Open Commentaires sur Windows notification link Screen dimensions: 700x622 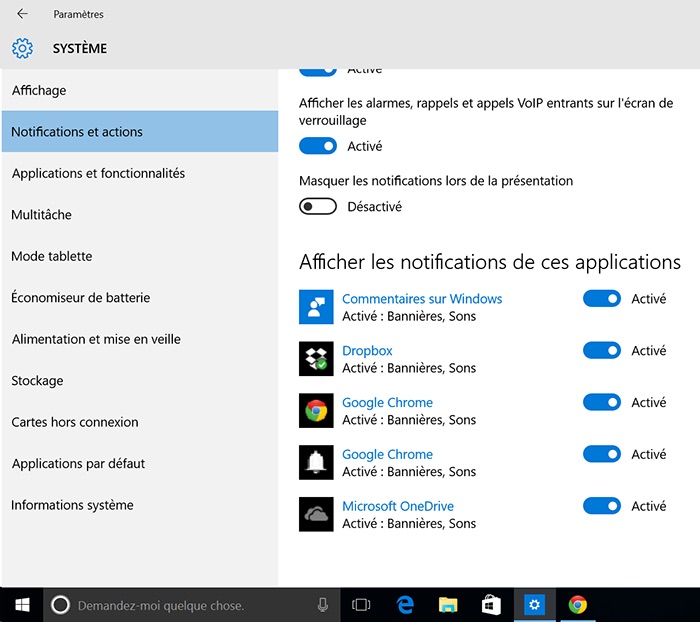[421, 299]
